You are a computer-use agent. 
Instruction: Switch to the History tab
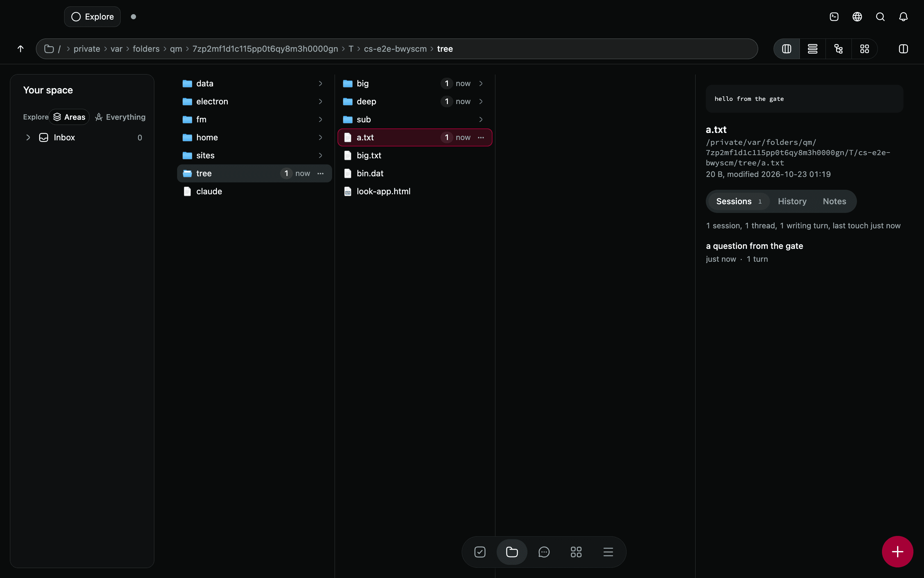click(792, 201)
